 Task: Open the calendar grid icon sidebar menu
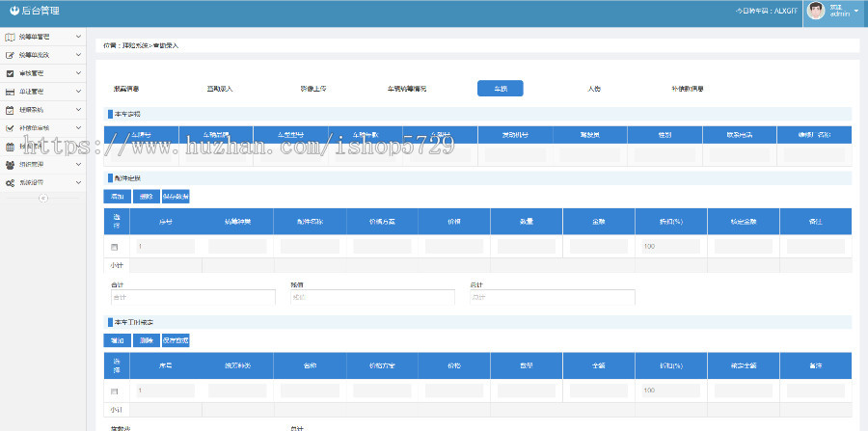click(x=10, y=147)
